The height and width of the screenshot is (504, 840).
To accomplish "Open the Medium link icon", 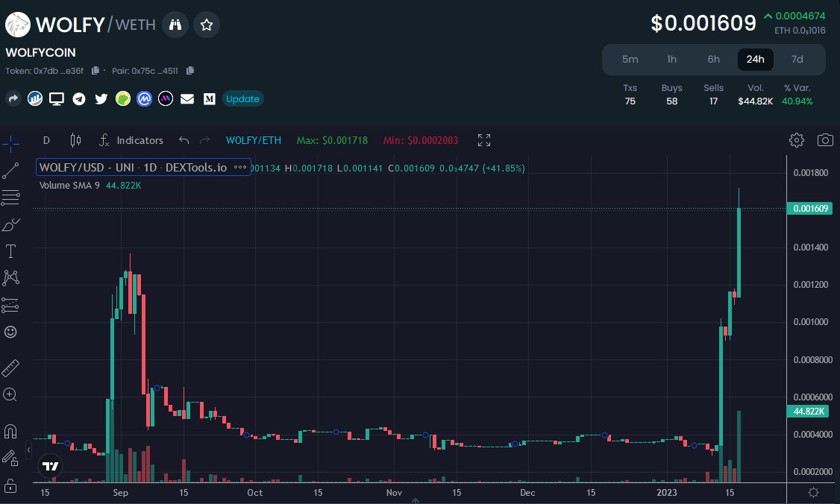I will click(x=210, y=98).
